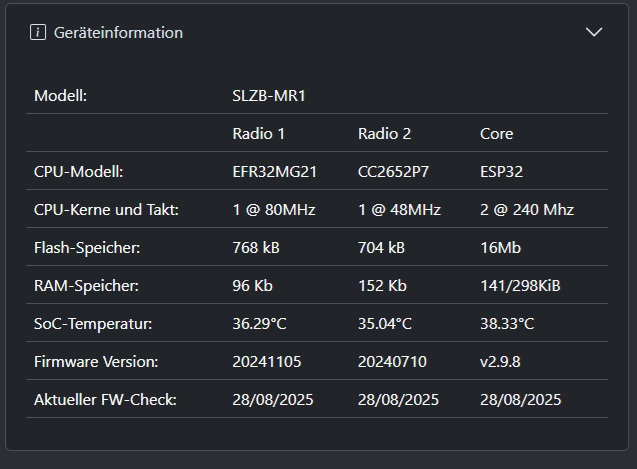Click the Aktueller FW-Check row label
Image resolution: width=637 pixels, height=469 pixels.
coord(105,400)
